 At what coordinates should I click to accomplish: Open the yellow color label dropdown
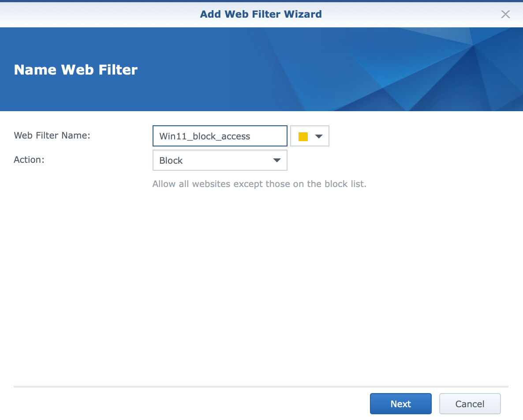point(310,136)
